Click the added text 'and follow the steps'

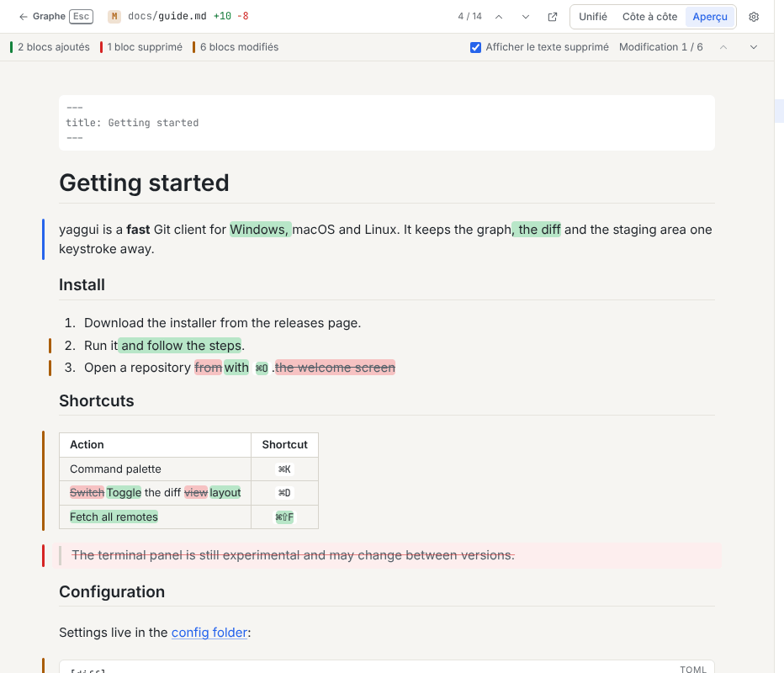[180, 346]
